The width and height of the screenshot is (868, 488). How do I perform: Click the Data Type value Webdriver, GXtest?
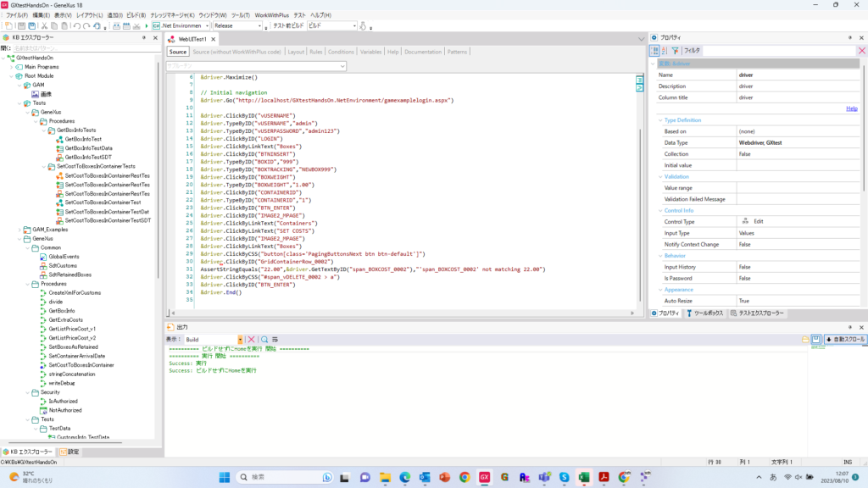[x=760, y=142]
